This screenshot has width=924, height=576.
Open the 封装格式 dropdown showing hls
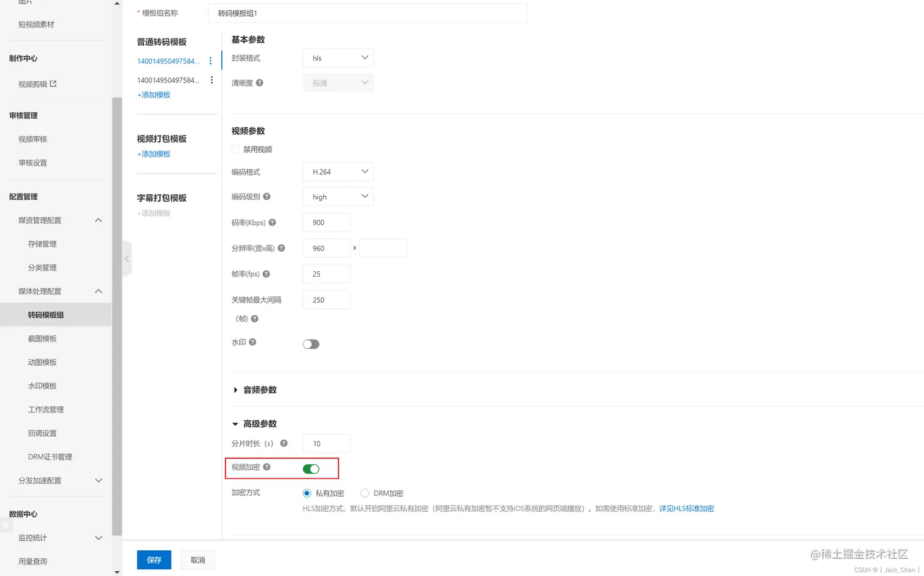click(338, 58)
